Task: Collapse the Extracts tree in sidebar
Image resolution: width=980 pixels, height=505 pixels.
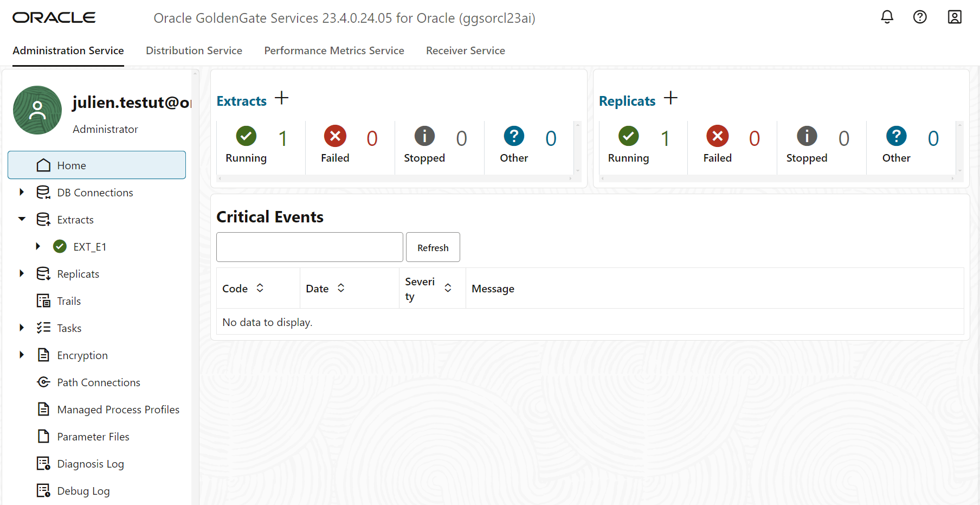Action: click(22, 219)
